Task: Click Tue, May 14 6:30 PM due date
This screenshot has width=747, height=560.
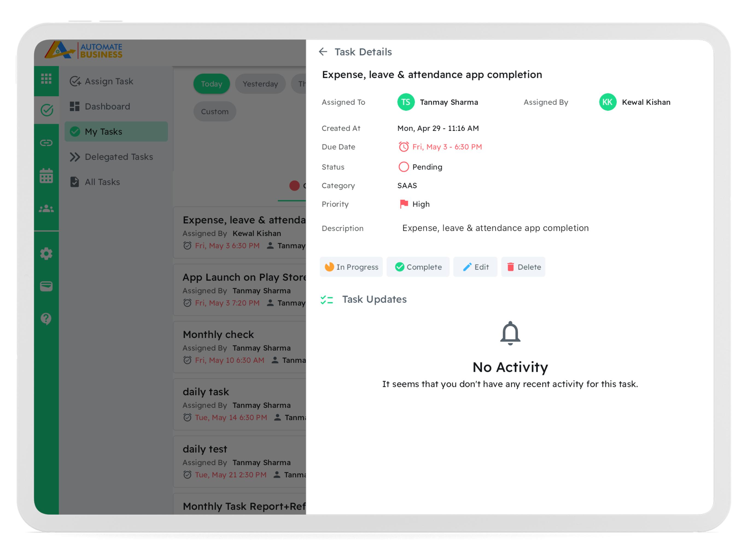Action: tap(231, 418)
